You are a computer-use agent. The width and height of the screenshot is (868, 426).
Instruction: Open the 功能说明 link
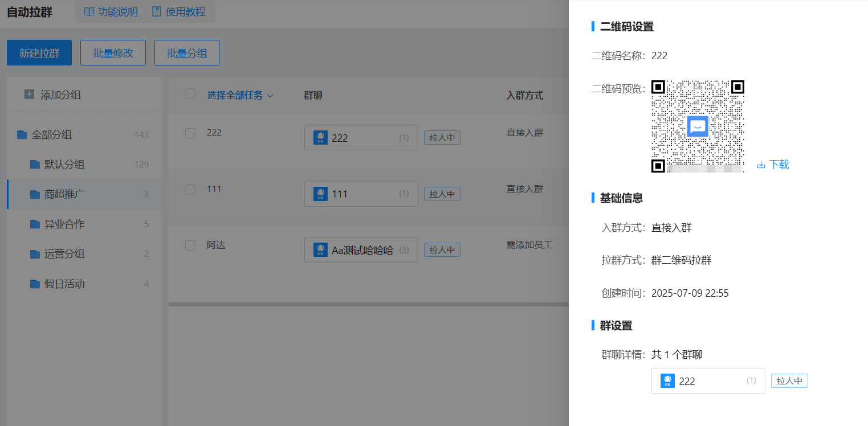118,12
